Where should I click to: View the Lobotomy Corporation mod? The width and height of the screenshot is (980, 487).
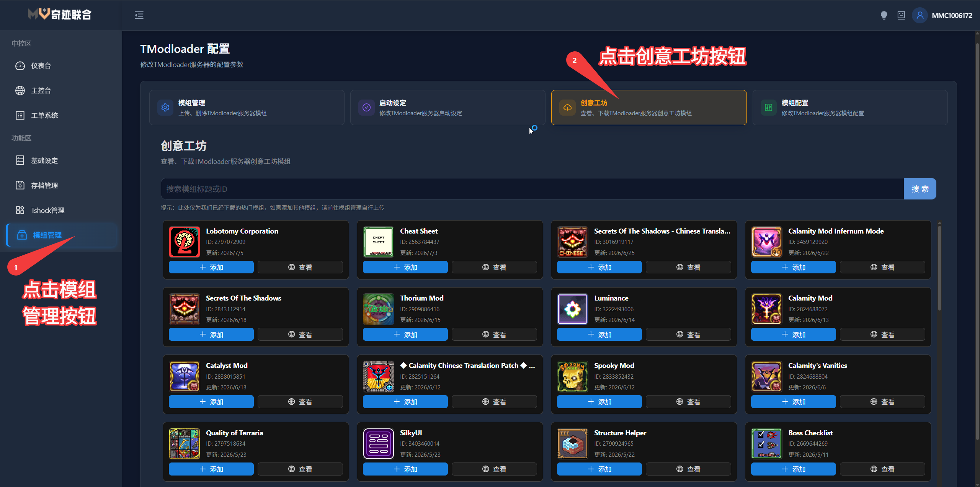click(300, 267)
